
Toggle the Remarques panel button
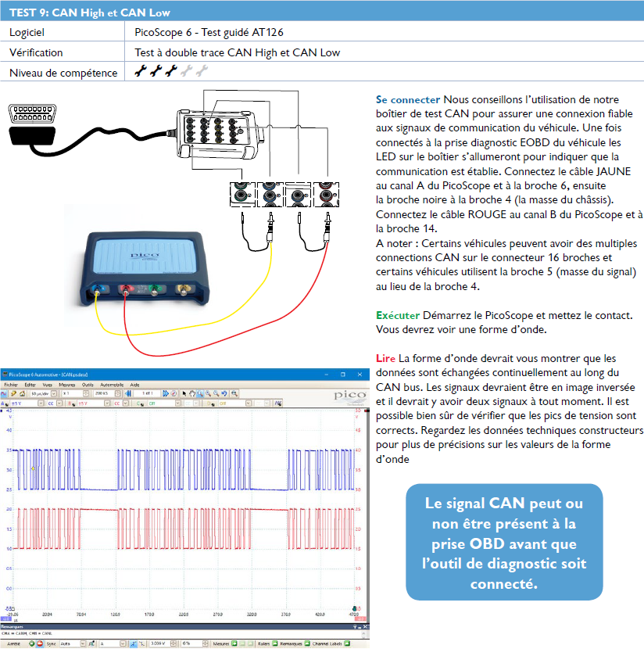(307, 644)
